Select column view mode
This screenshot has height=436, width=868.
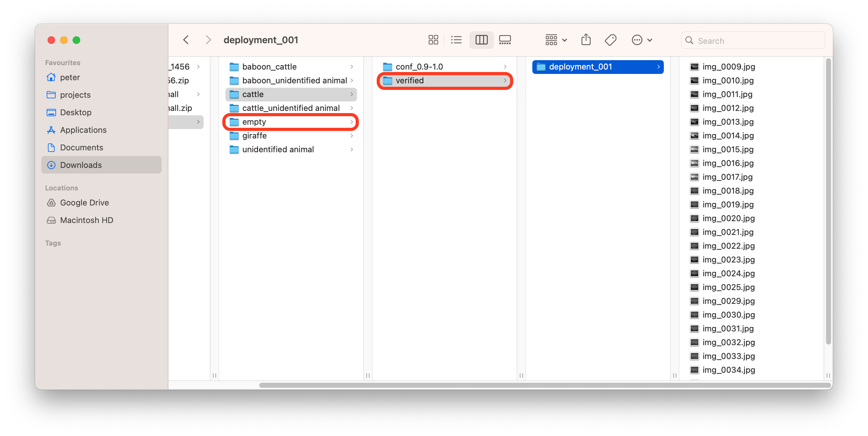[x=481, y=40]
